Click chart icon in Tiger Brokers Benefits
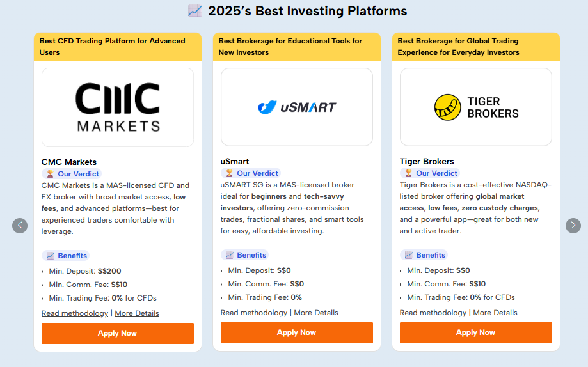This screenshot has height=367, width=588. (x=409, y=255)
